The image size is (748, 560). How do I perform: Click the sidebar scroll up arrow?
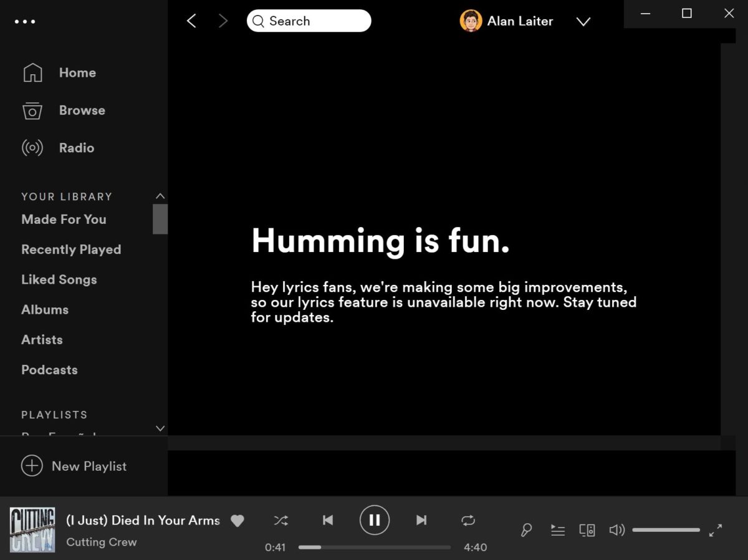point(160,196)
